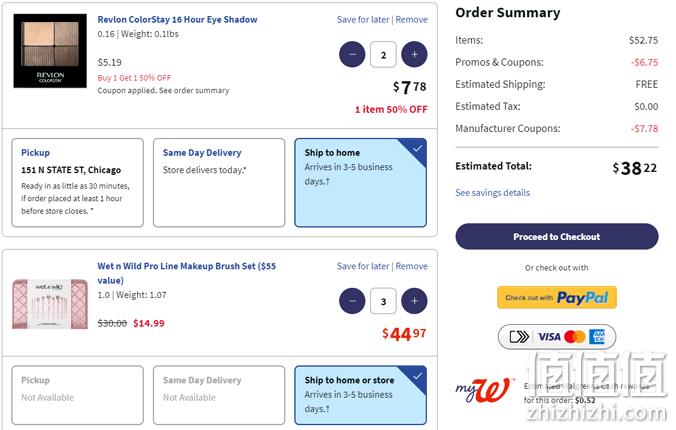The image size is (676, 430).
Task: Select Ship to home or store option
Action: 360,394
